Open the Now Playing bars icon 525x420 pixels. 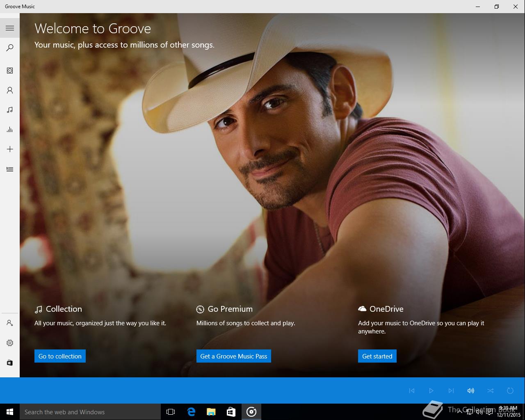(10, 130)
